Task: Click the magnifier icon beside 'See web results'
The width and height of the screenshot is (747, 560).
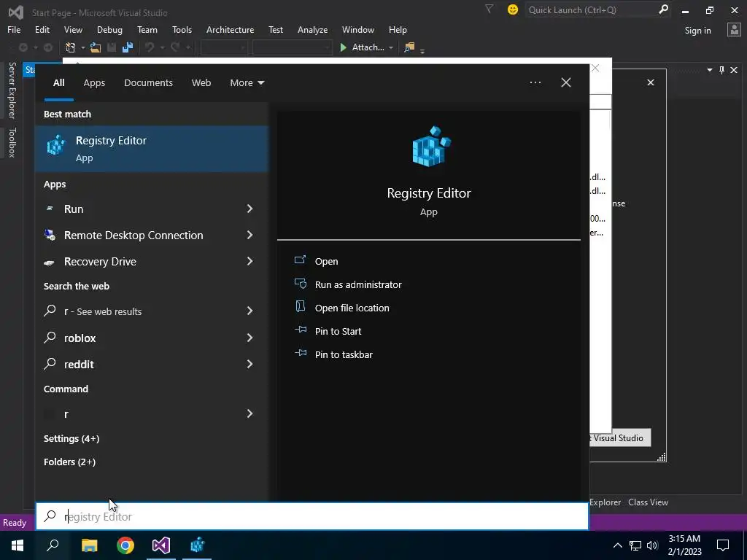Action: 50,311
